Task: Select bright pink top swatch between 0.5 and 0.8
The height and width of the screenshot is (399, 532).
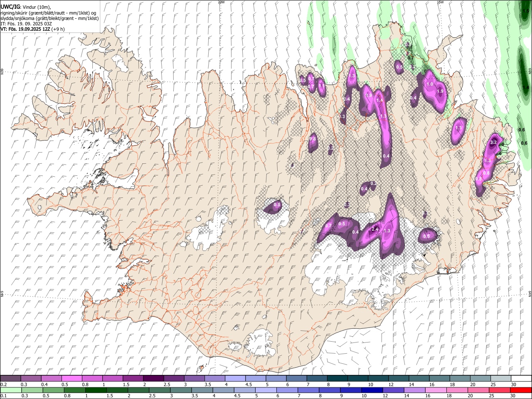Action: coord(71,378)
